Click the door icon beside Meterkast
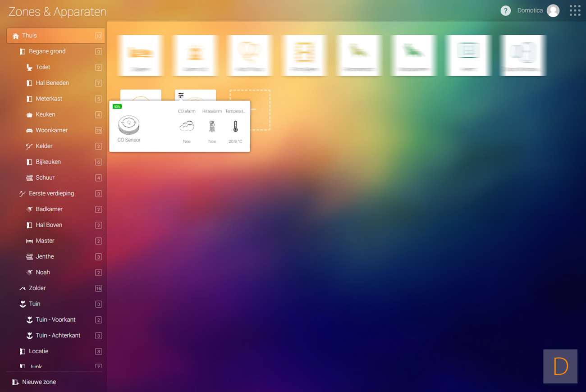 coord(29,99)
